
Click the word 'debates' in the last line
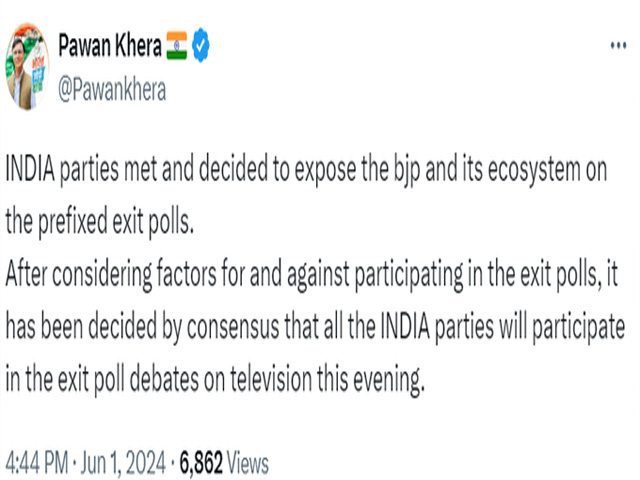click(x=164, y=380)
